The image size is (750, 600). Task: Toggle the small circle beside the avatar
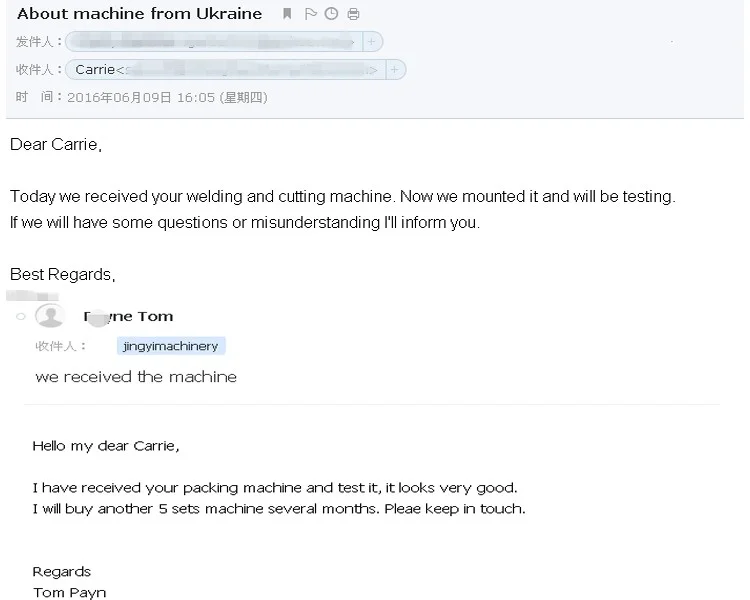click(21, 317)
